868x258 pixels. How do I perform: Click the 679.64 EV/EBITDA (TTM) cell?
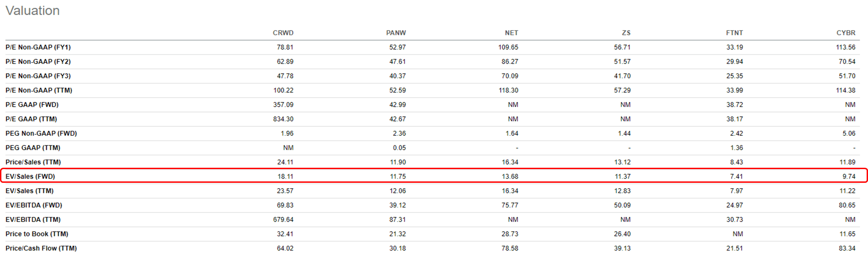[x=283, y=220]
